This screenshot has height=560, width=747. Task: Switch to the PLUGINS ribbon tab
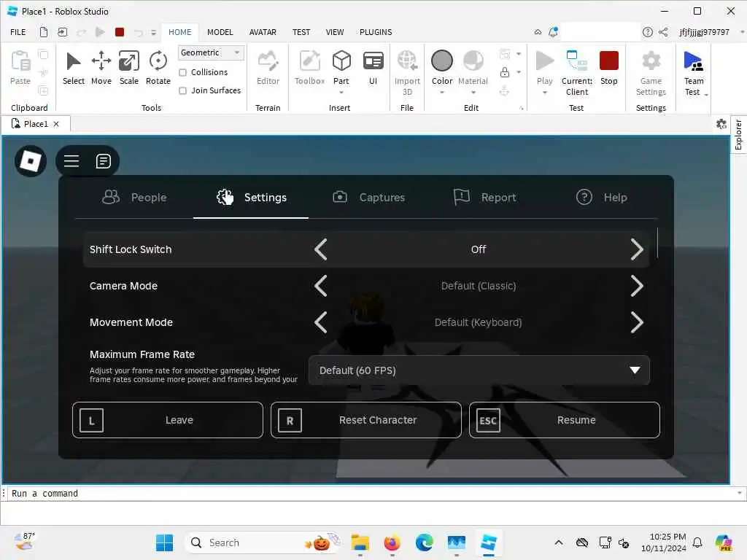376,32
